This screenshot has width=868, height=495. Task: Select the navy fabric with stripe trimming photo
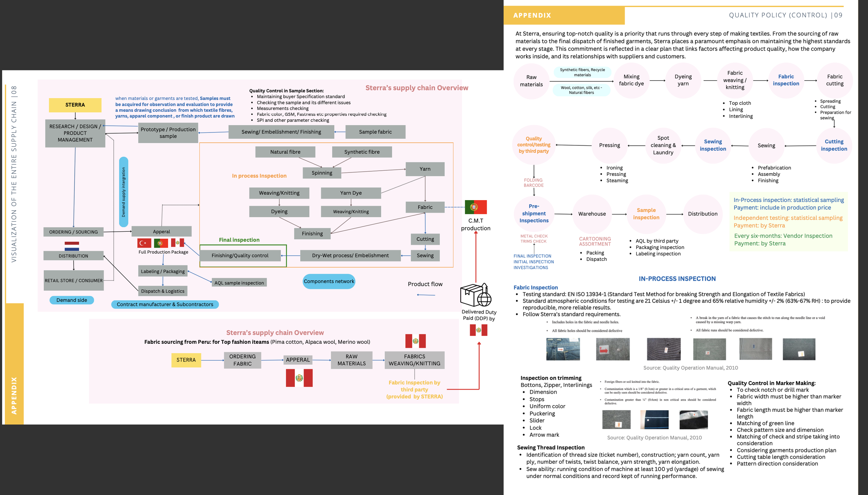[654, 419]
